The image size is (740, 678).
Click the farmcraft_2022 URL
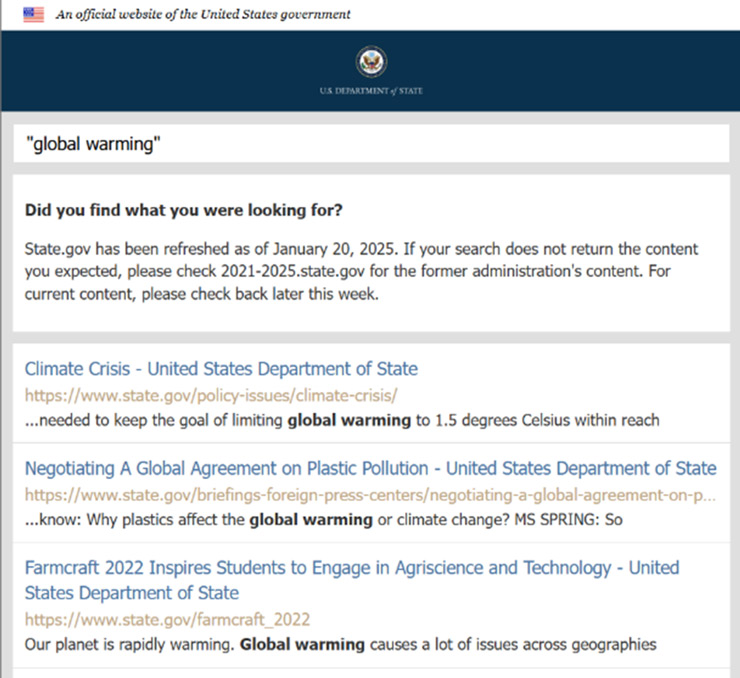[x=167, y=619]
